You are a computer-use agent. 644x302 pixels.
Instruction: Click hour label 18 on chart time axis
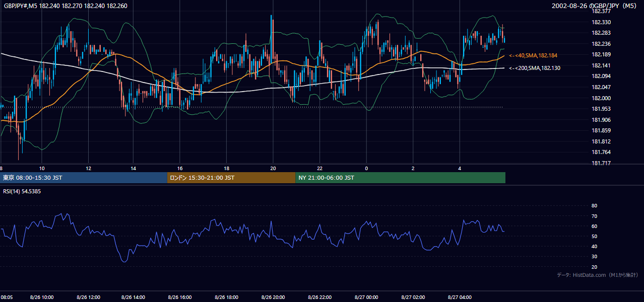(x=227, y=169)
